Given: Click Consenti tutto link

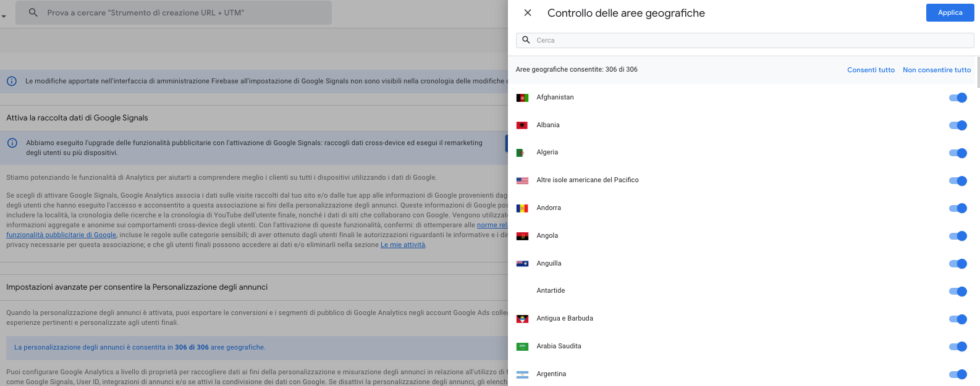Looking at the screenshot, I should tap(871, 70).
